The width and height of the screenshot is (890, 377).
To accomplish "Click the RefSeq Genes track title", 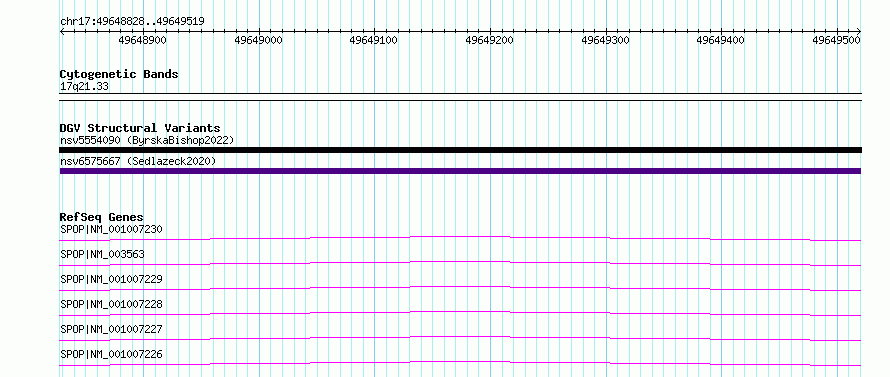I will (x=102, y=217).
